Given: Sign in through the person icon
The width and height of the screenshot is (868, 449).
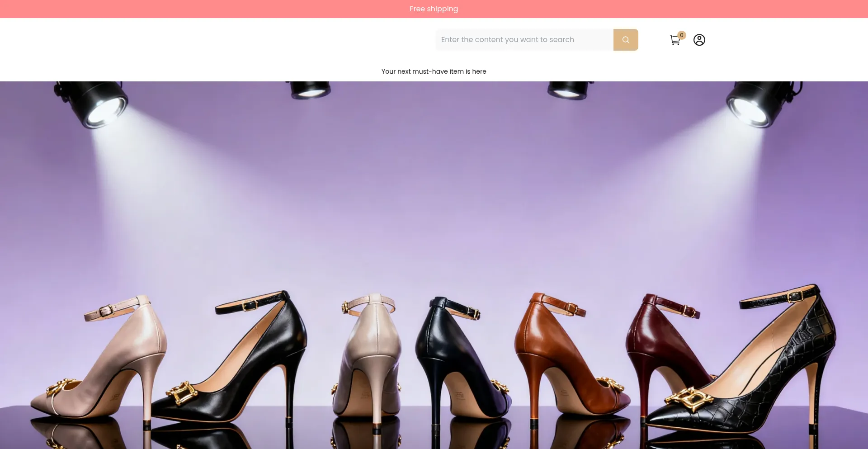Looking at the screenshot, I should point(699,39).
